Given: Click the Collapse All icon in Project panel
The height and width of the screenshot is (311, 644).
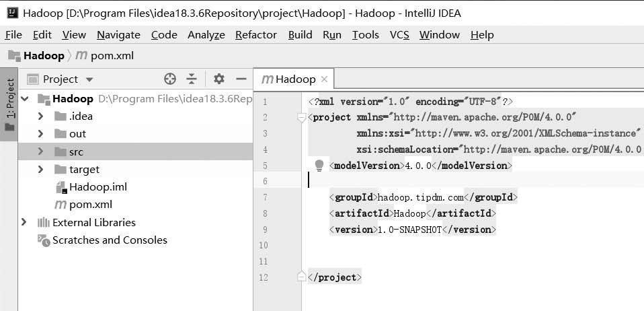Looking at the screenshot, I should coord(192,79).
